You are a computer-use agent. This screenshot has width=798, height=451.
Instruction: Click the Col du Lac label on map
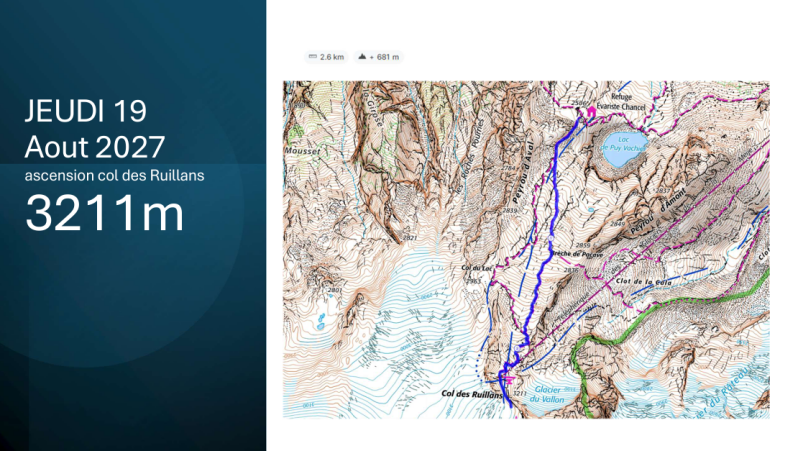[x=477, y=268]
